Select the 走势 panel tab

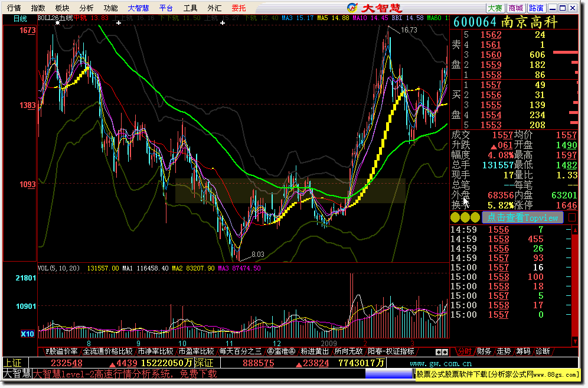504,351
